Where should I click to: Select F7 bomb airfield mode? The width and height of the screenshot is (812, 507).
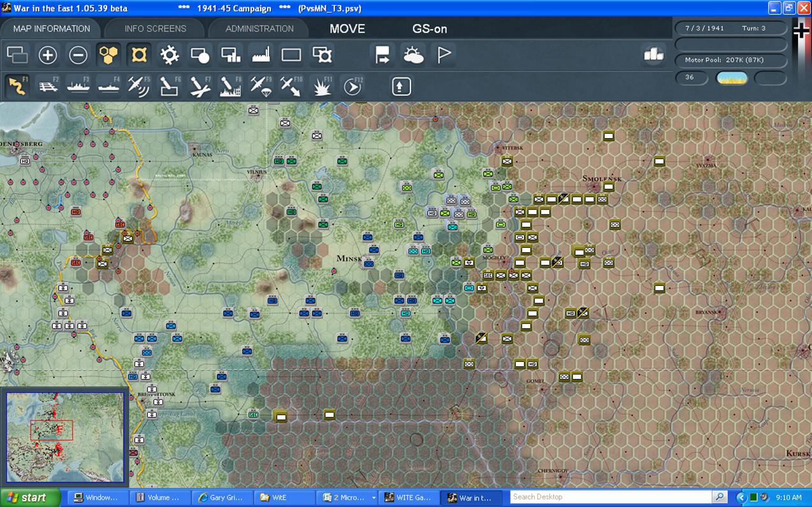200,86
